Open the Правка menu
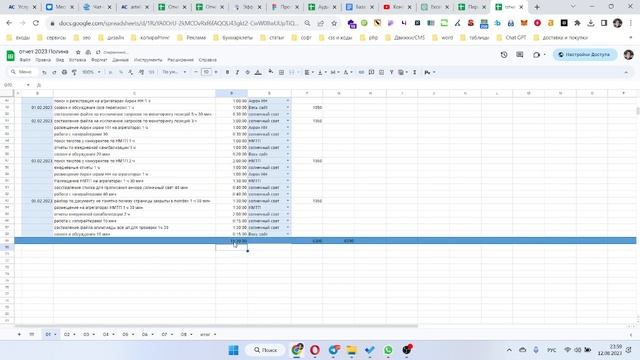The width and height of the screenshot is (640, 360). [x=43, y=60]
